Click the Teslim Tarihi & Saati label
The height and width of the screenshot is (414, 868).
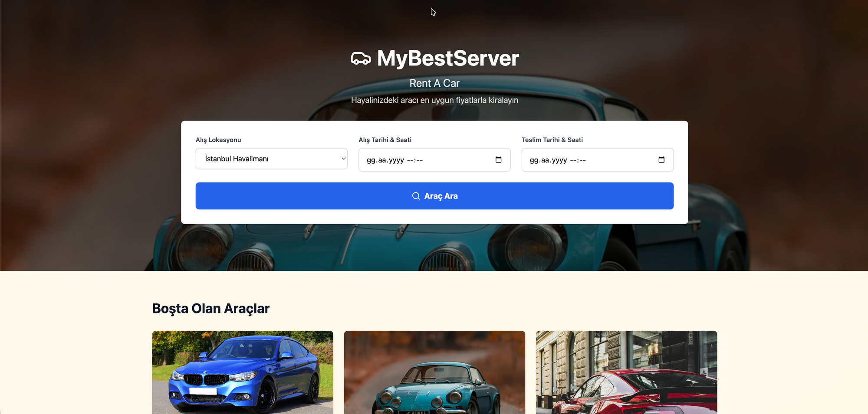552,140
